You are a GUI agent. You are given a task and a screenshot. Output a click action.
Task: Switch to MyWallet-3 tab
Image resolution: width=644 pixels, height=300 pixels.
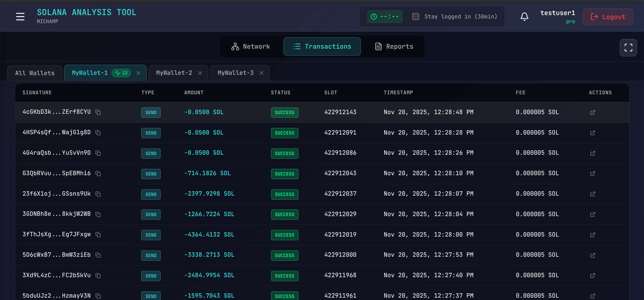point(235,73)
